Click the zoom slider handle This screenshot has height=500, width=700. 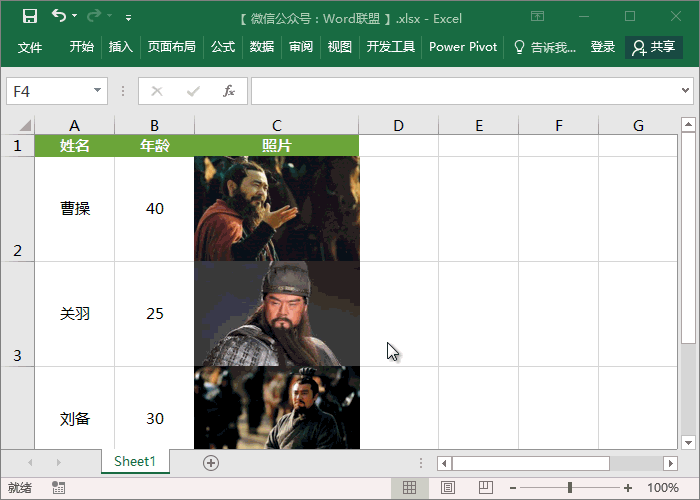[x=569, y=487]
